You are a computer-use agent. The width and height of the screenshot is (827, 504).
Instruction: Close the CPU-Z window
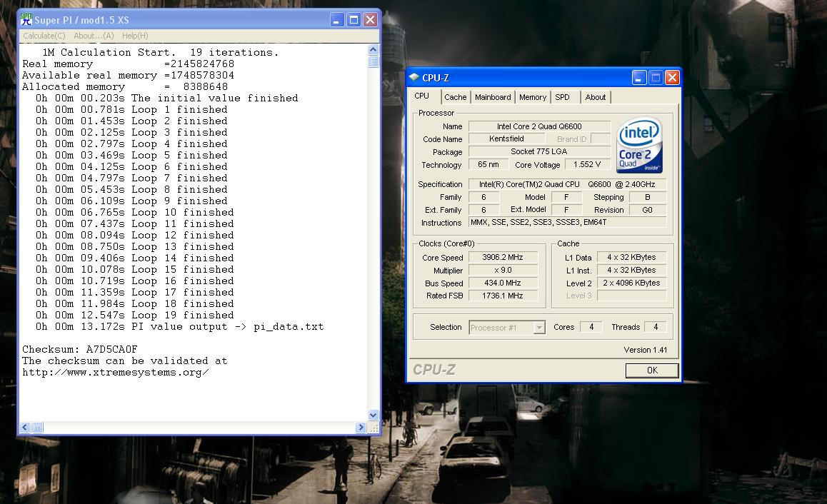pos(672,78)
